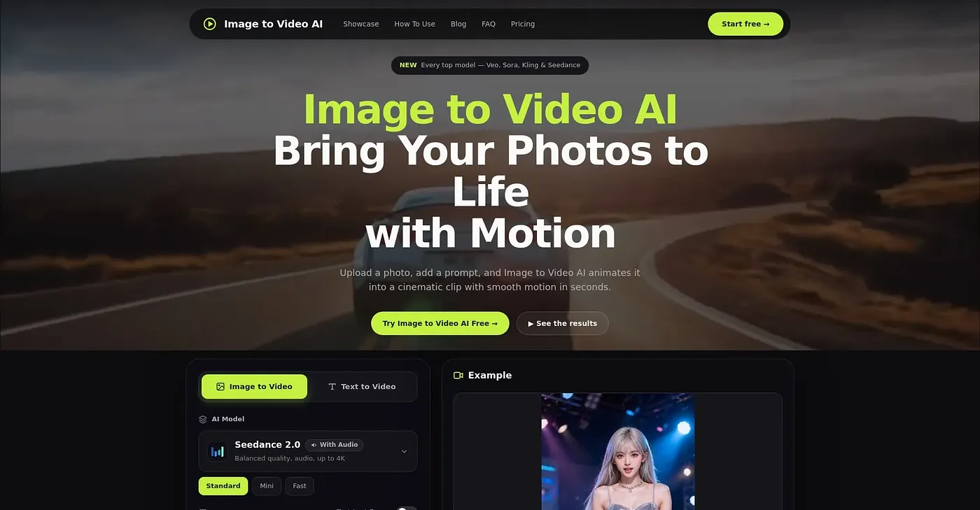Visit the Pricing nav link
This screenshot has height=510, width=980.
click(x=523, y=24)
